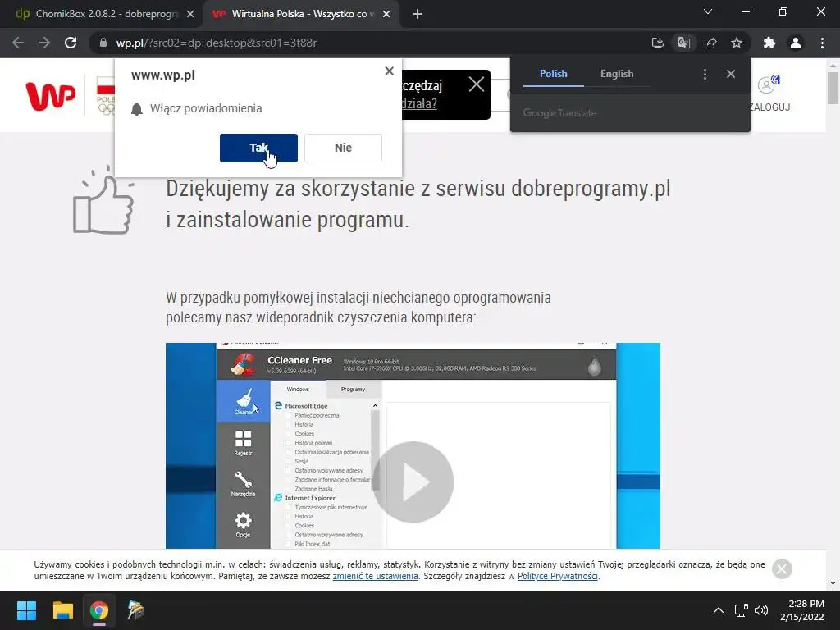This screenshot has width=840, height=630.
Task: Open the Extensions puzzle icon
Action: tap(769, 43)
